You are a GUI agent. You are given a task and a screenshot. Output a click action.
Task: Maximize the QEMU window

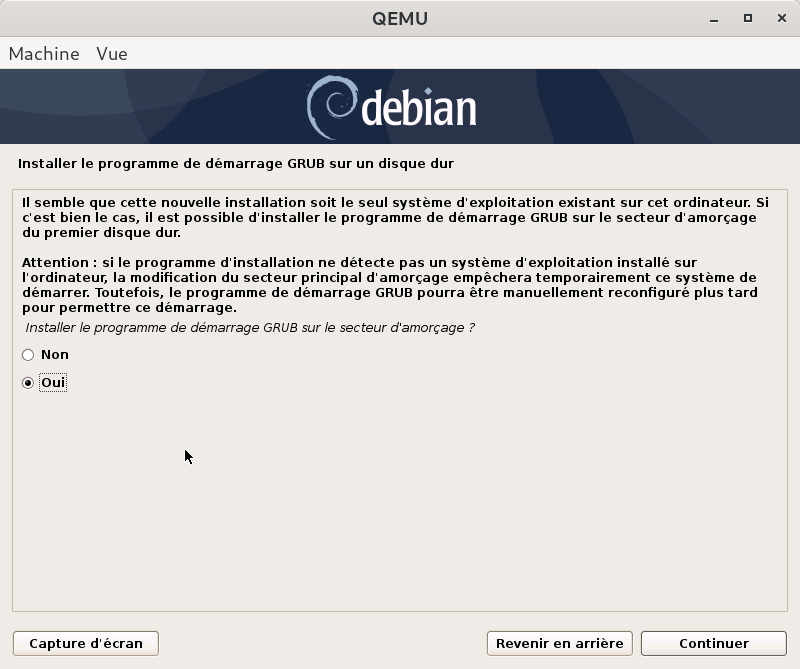click(x=747, y=18)
